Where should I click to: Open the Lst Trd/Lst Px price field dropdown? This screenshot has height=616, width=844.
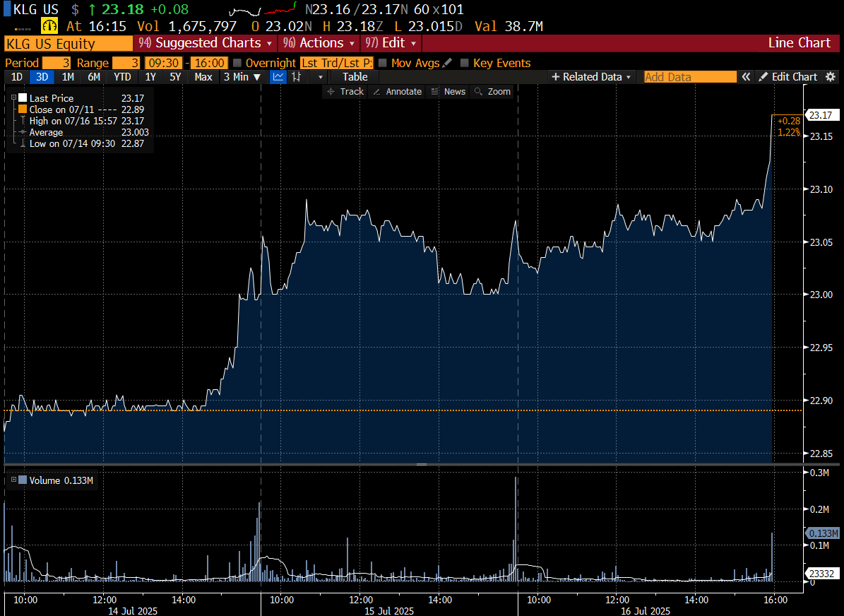(x=337, y=63)
